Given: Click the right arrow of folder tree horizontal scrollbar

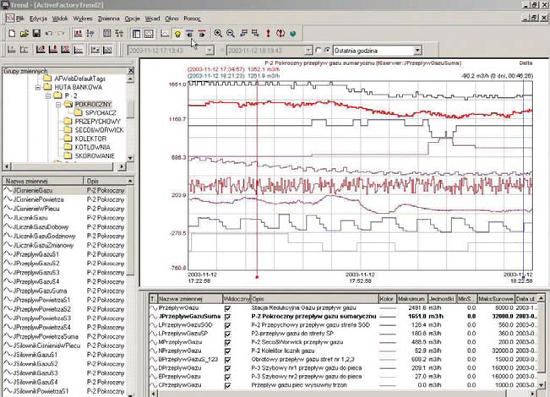Looking at the screenshot, I should [x=122, y=166].
